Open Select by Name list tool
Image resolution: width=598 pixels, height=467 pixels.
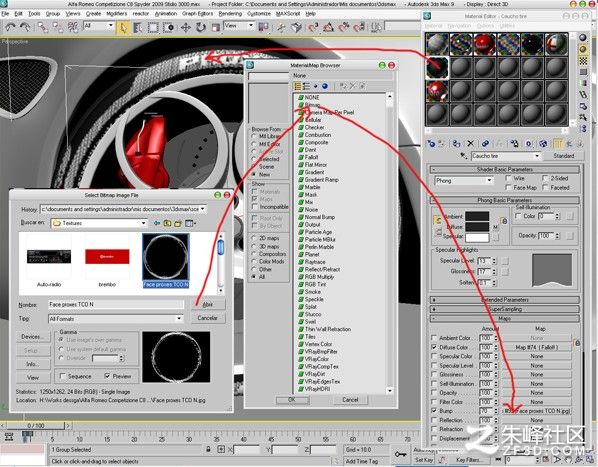(x=138, y=27)
